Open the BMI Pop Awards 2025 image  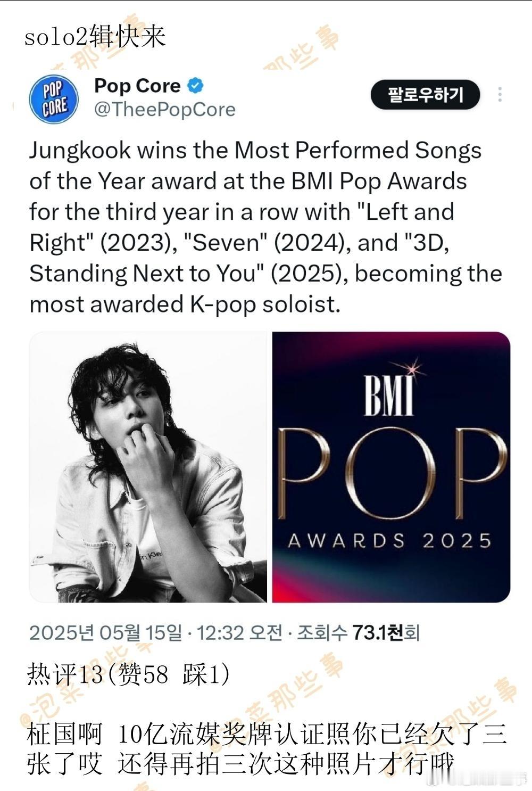[x=391, y=467]
